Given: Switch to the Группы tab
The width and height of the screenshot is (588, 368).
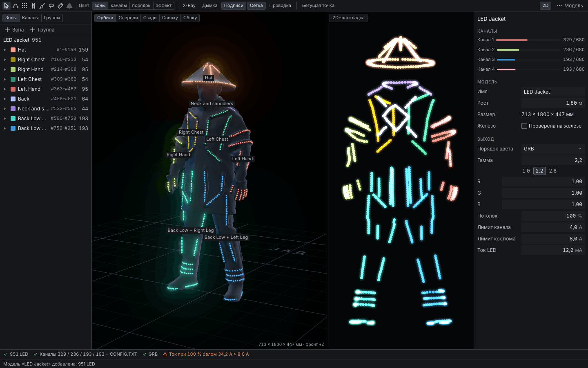Looking at the screenshot, I should 52,18.
